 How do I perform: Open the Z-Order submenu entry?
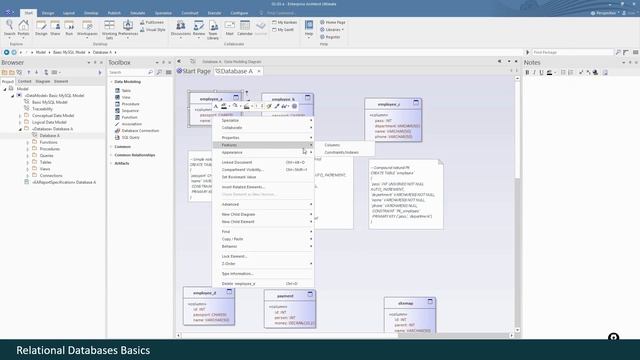[x=263, y=264]
